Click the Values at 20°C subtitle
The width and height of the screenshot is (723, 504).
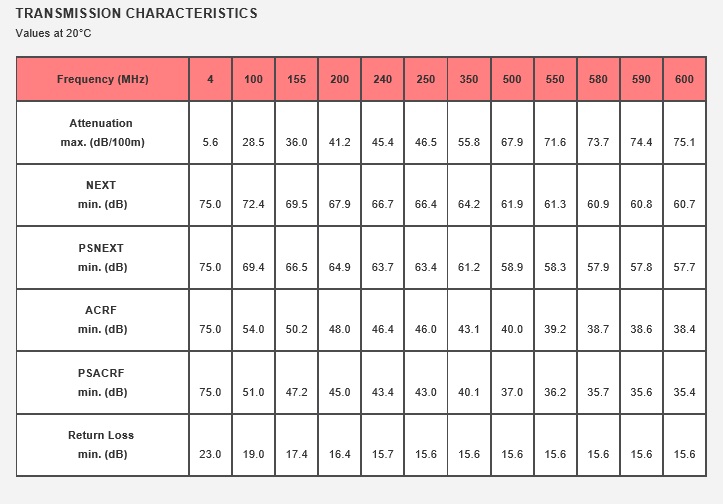(53, 33)
